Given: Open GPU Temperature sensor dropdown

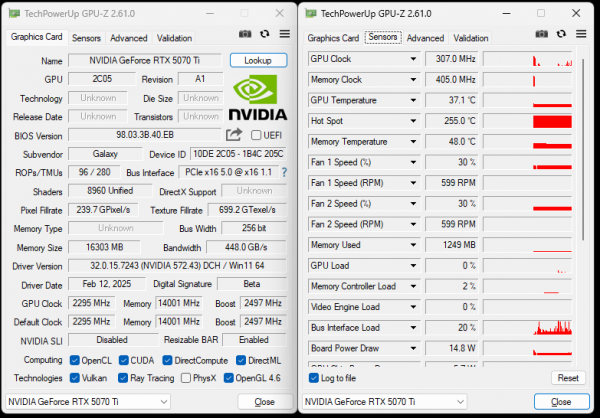Looking at the screenshot, I should tap(413, 100).
